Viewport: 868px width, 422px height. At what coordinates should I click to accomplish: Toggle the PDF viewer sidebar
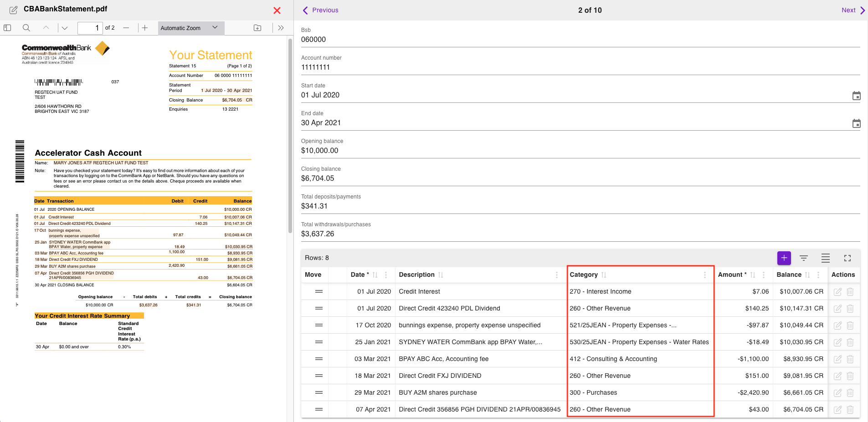coord(7,28)
